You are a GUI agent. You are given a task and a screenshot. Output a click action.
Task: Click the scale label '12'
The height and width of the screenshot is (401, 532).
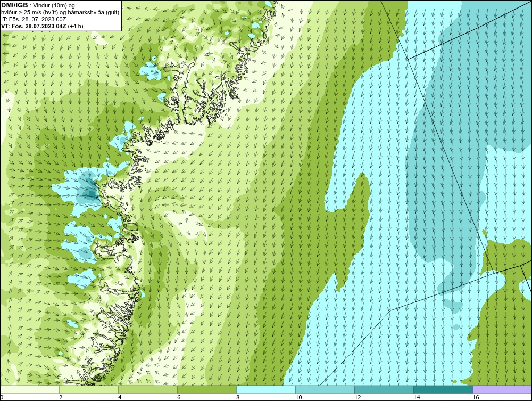tap(358, 398)
